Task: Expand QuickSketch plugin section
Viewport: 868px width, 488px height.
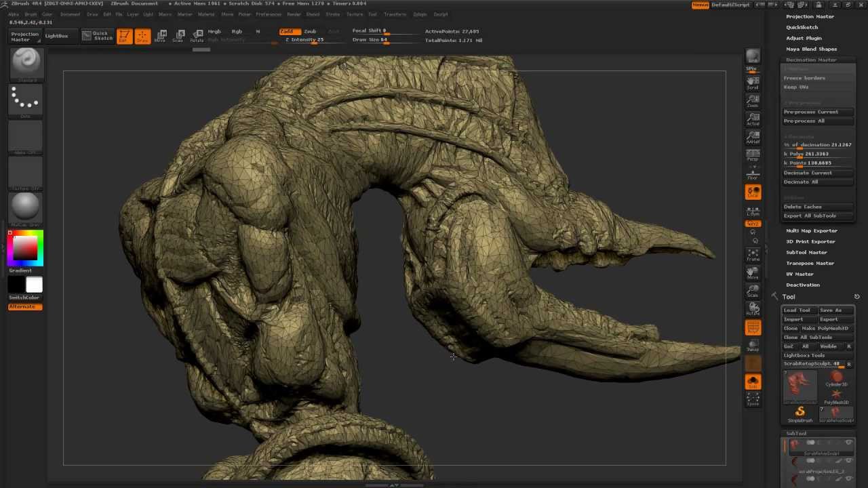Action: [802, 27]
